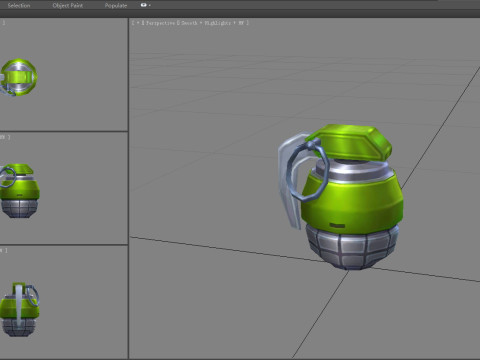
Task: Open the Populate ribbon tab
Action: 116,5
